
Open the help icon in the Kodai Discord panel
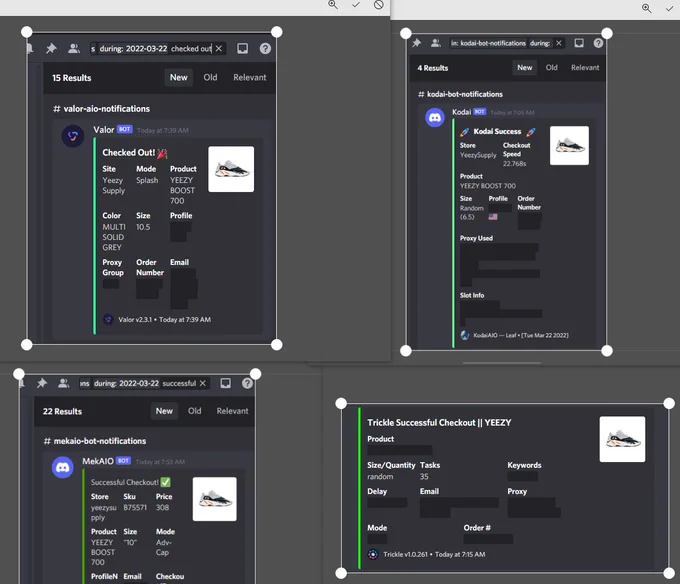tap(598, 43)
